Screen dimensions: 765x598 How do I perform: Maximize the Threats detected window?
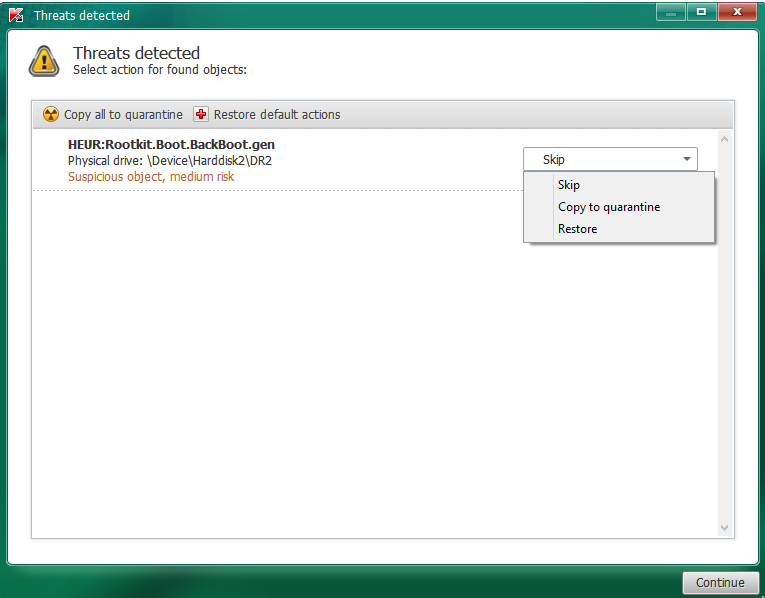tap(701, 11)
